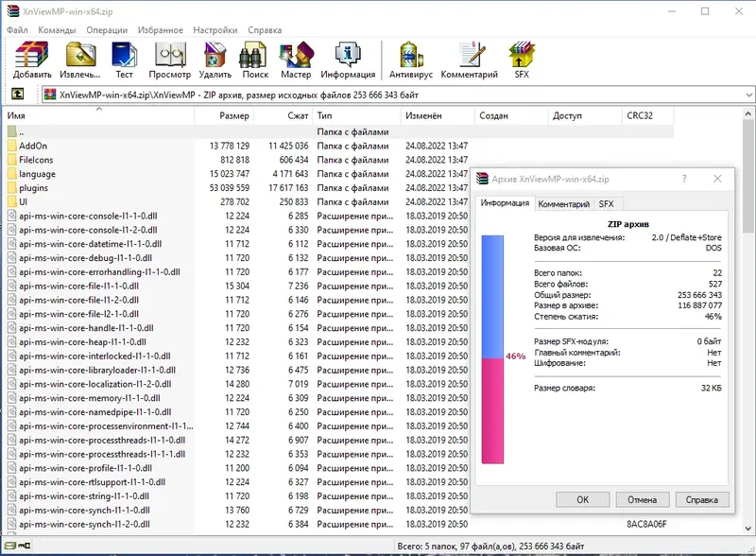
Task: Close the archive info dialog
Action: pos(717,179)
